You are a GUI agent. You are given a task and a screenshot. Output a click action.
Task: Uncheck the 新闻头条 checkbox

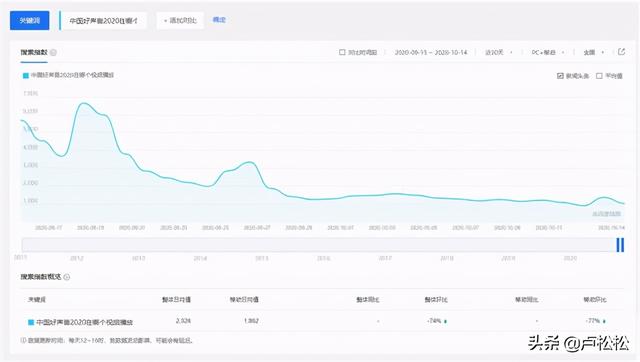[x=560, y=76]
